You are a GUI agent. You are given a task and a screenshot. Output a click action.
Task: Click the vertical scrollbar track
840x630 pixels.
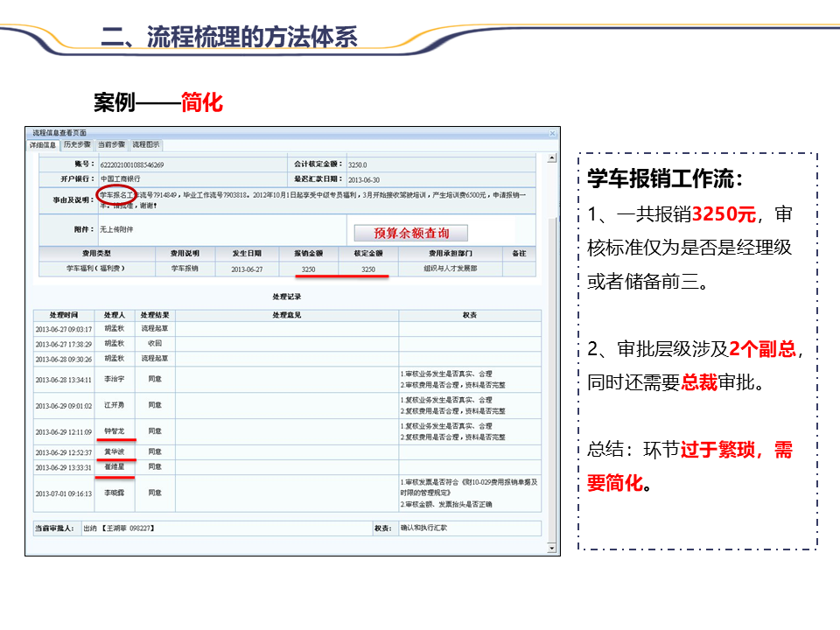coord(552,353)
